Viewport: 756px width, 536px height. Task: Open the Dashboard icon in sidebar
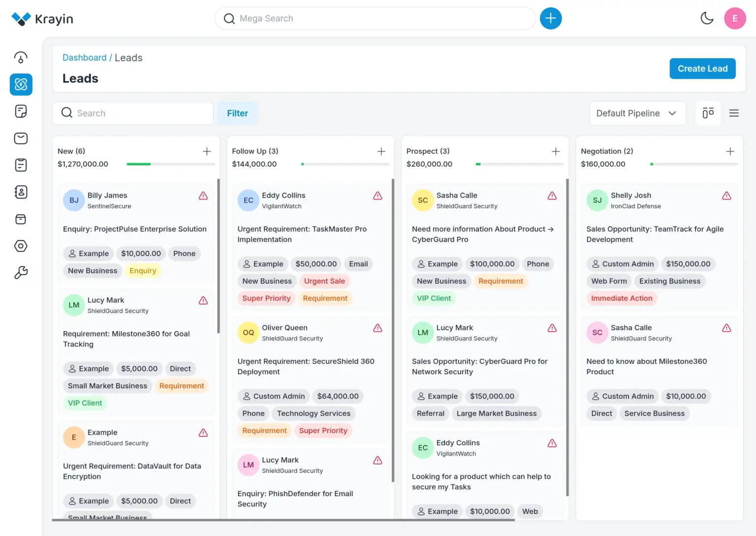click(x=21, y=58)
